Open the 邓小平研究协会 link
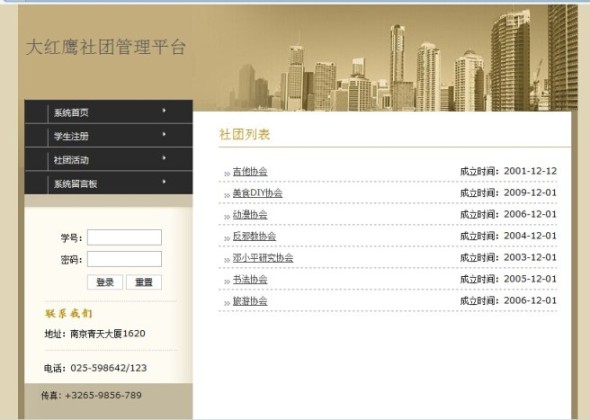 click(263, 258)
